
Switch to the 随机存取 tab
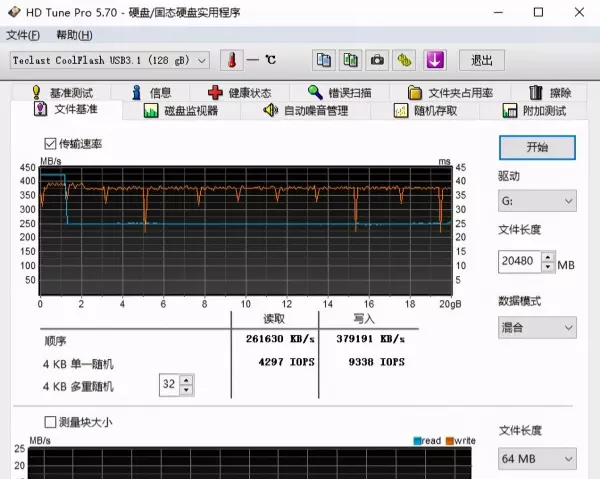pyautogui.click(x=425, y=111)
